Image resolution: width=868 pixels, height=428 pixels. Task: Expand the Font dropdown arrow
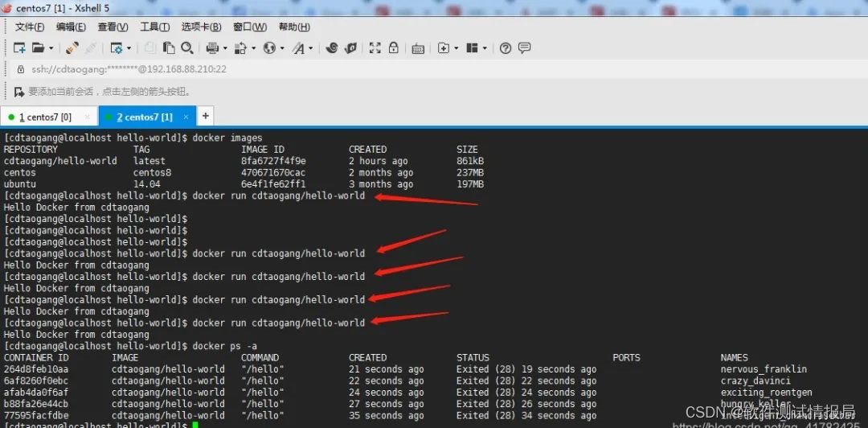(311, 49)
